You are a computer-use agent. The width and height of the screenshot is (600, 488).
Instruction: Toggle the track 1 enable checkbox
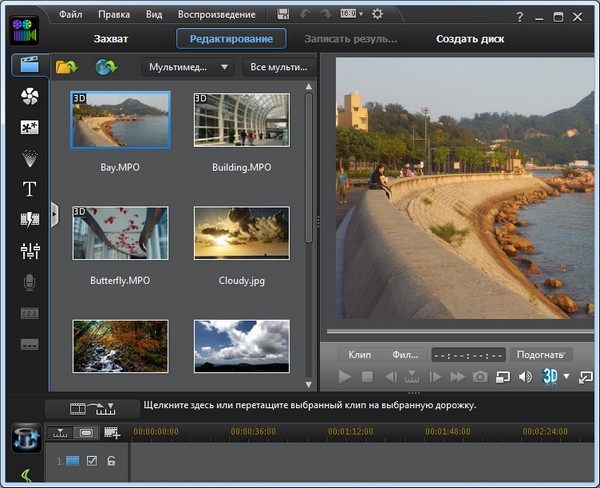point(92,460)
